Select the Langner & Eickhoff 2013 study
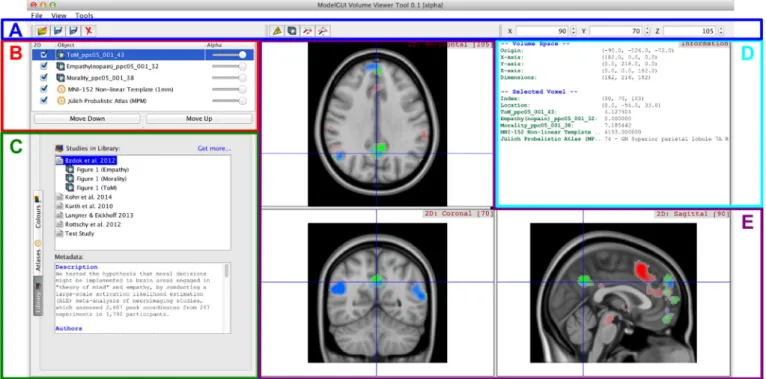The height and width of the screenshot is (379, 766). click(99, 215)
